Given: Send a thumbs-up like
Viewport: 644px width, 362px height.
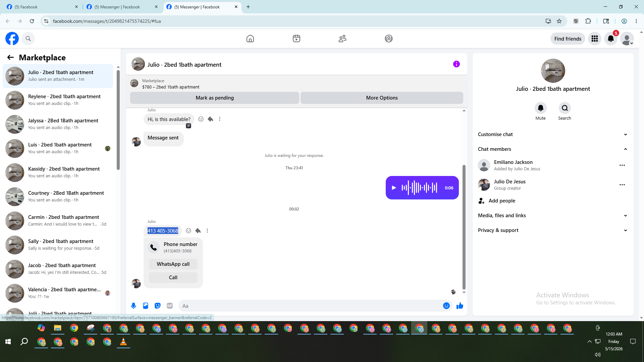Looking at the screenshot, I should pos(460,306).
